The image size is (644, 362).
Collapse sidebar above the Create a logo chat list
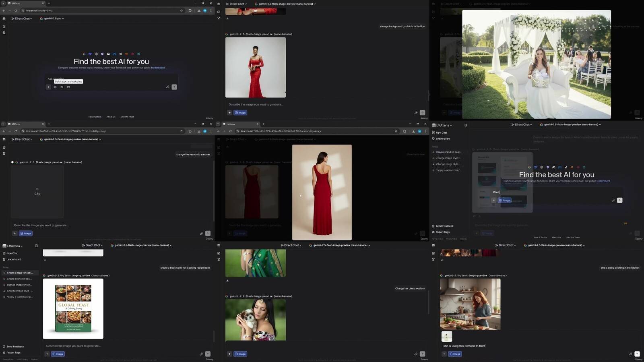tap(36, 246)
